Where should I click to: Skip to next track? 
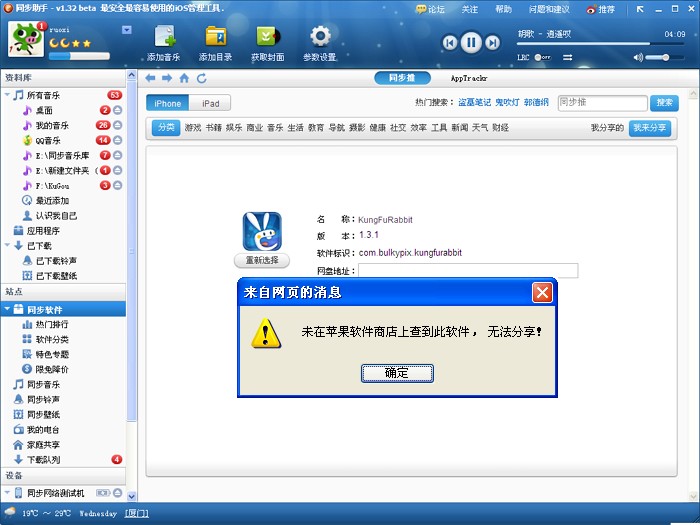tap(492, 43)
